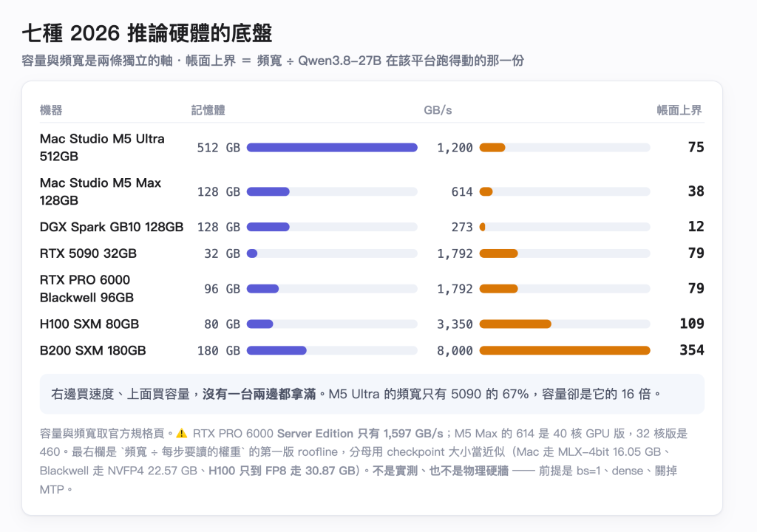Viewport: 757px width, 532px height.
Task: Click the bold H100 只到 FP8 走 30.87 GB text
Action: (x=282, y=471)
